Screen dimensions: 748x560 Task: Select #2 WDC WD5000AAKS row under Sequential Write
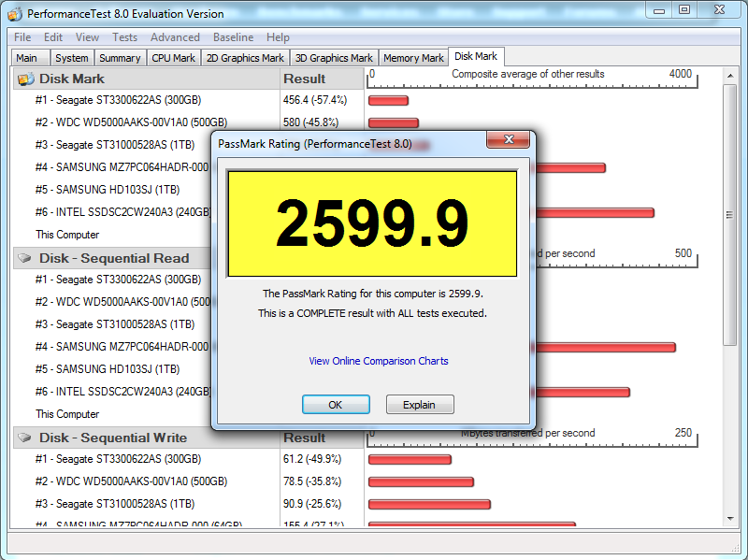click(131, 481)
